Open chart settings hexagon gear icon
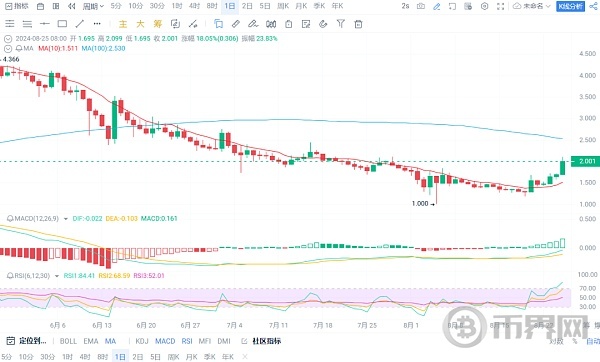The height and width of the screenshot is (362, 600). pos(484,6)
